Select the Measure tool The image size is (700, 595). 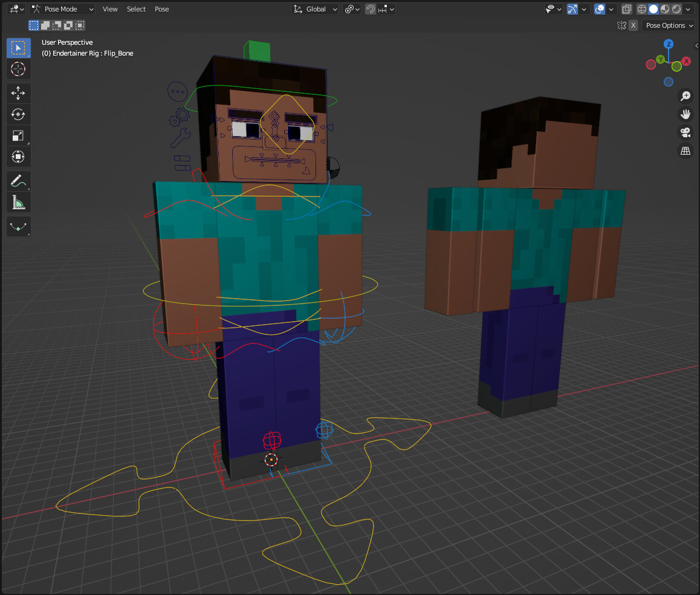coord(18,202)
